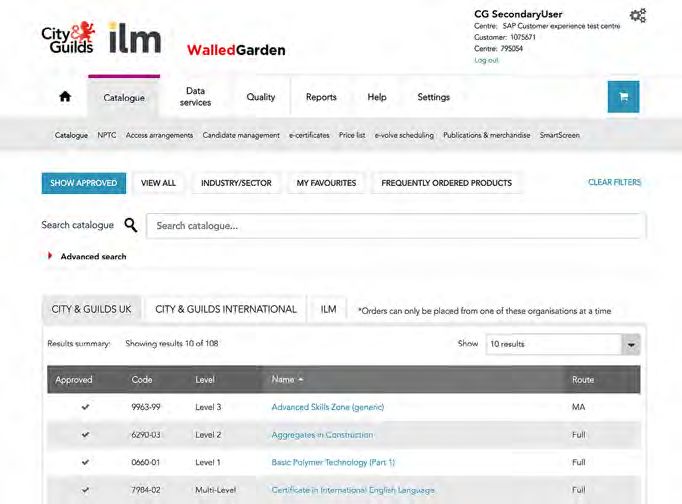Focus the Search catalogue input field
Screen dimensions: 682x504
[x=396, y=226]
